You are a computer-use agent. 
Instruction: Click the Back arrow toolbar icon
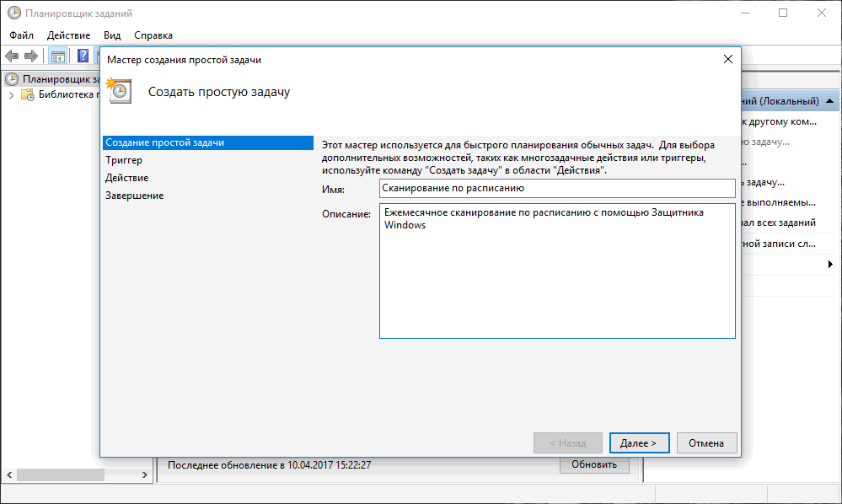coord(12,56)
